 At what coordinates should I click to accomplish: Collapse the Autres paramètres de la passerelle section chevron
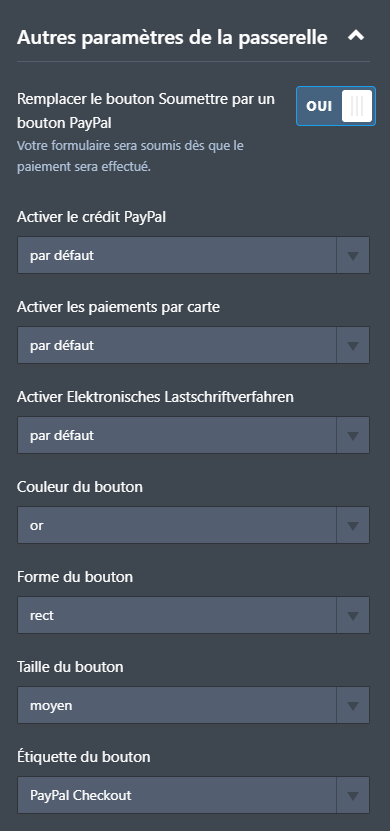coord(356,36)
